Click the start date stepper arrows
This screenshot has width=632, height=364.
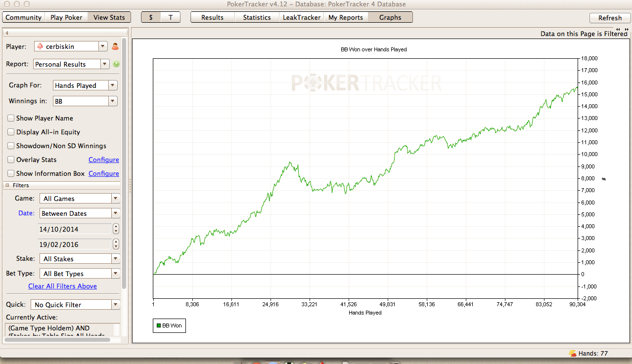[116, 229]
